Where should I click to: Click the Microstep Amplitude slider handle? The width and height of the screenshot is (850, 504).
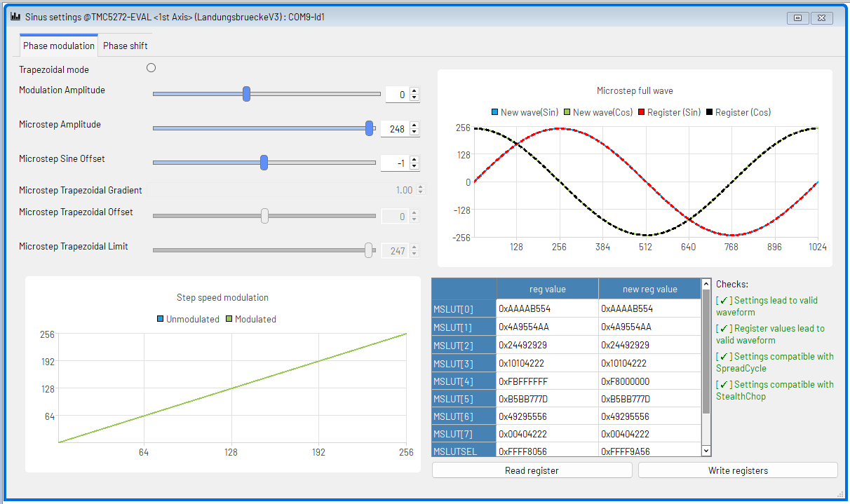(x=370, y=128)
